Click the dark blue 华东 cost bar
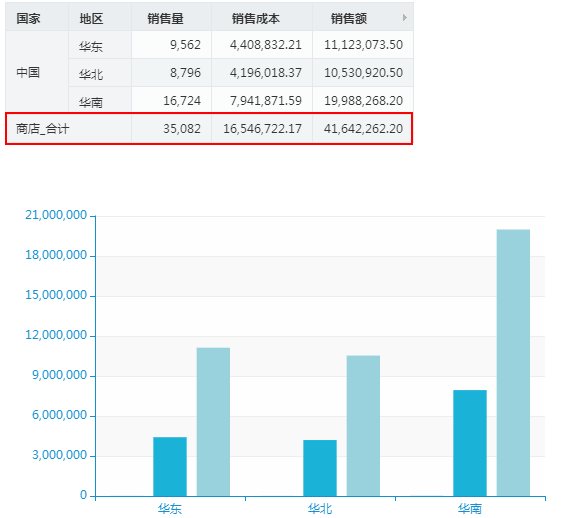 pos(170,466)
